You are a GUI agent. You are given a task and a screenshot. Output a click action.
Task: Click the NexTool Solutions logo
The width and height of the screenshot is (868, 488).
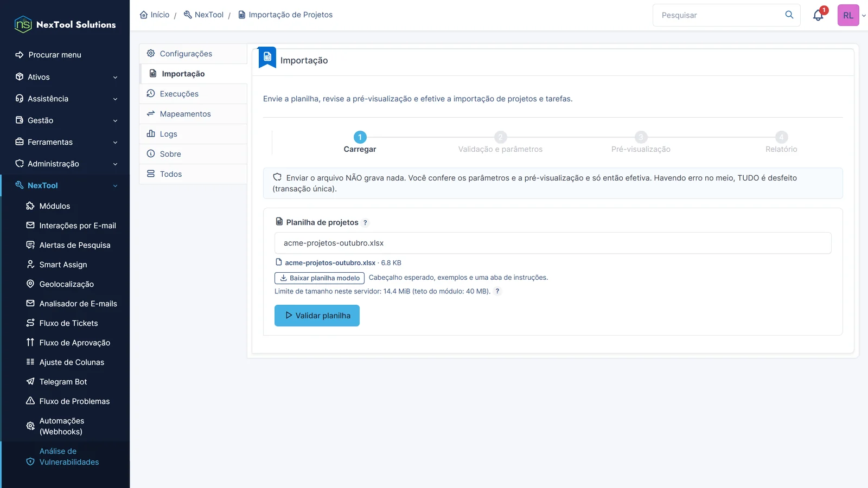[65, 24]
